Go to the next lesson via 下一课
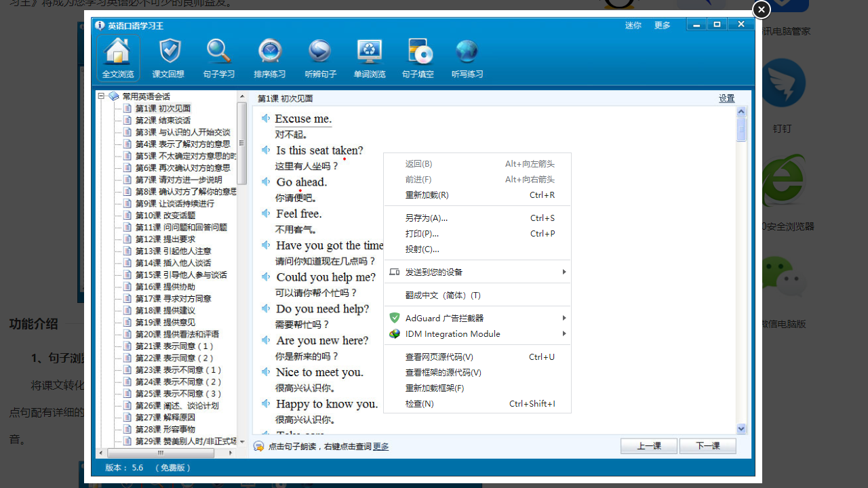The height and width of the screenshot is (488, 868). pyautogui.click(x=707, y=446)
